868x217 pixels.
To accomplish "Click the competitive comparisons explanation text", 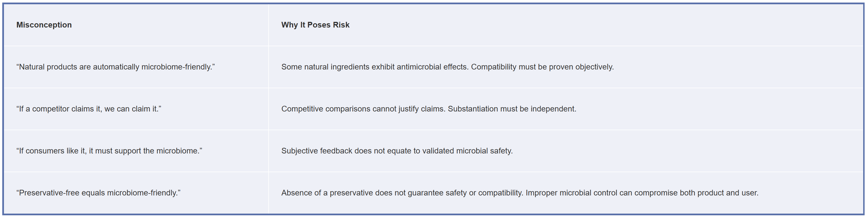I will 428,109.
